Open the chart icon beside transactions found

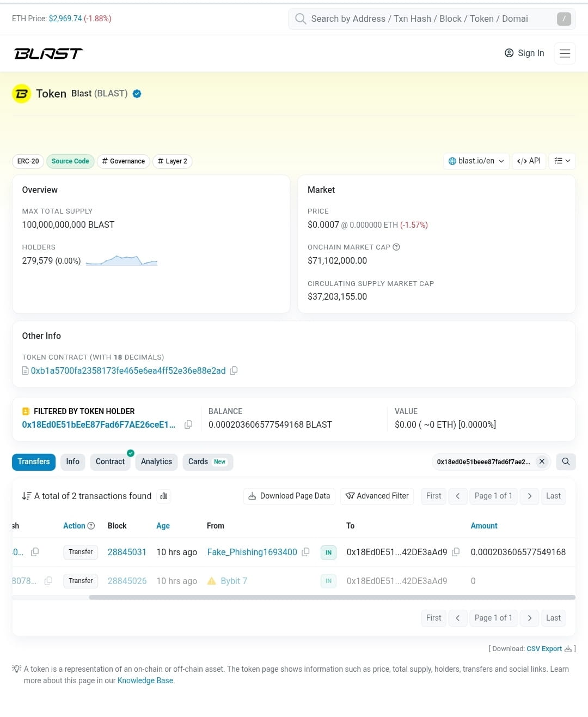163,496
